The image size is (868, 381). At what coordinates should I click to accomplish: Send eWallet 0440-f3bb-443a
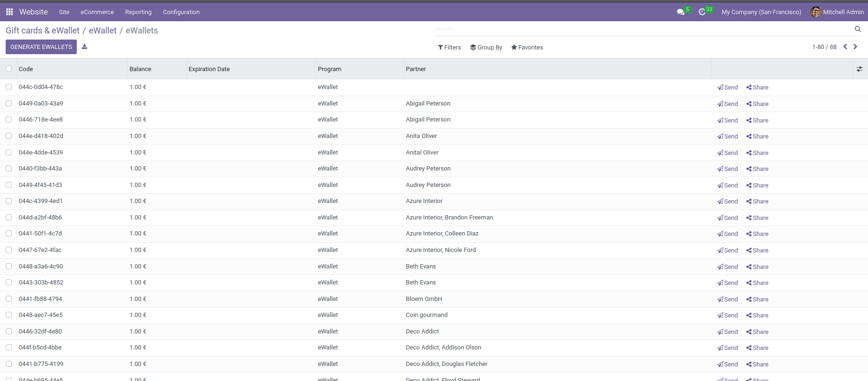[728, 169]
